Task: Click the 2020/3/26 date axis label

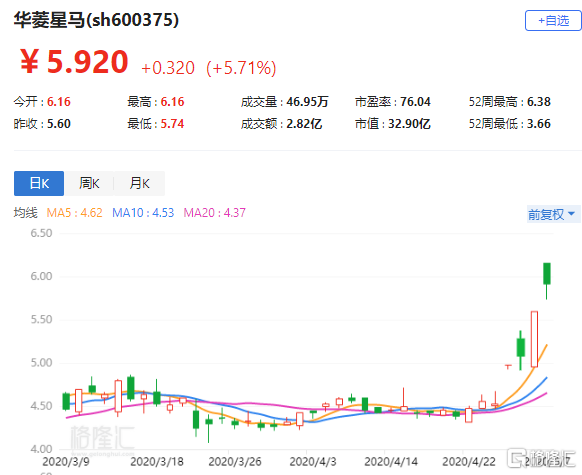Action: pyautogui.click(x=235, y=462)
